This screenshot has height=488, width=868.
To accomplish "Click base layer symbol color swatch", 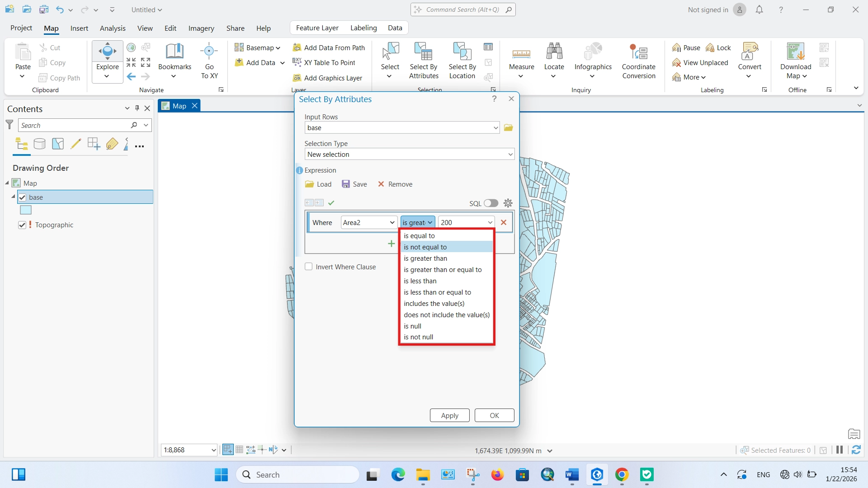I will coord(26,210).
